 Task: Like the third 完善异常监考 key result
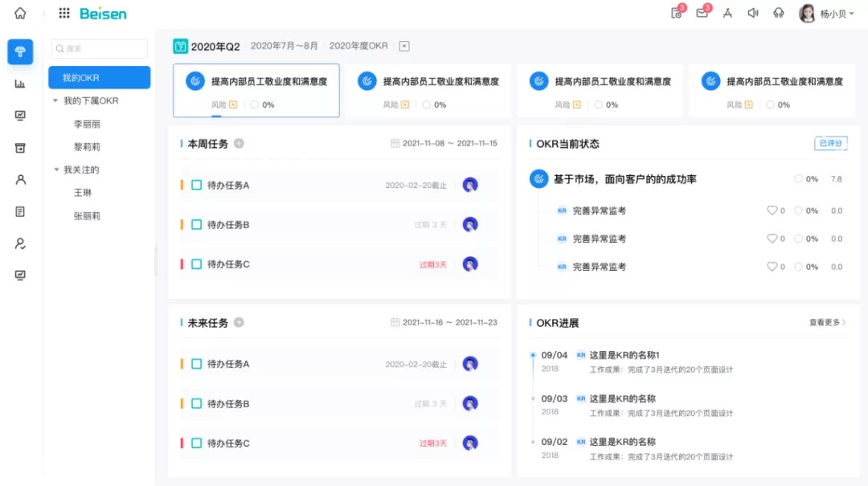(x=772, y=266)
